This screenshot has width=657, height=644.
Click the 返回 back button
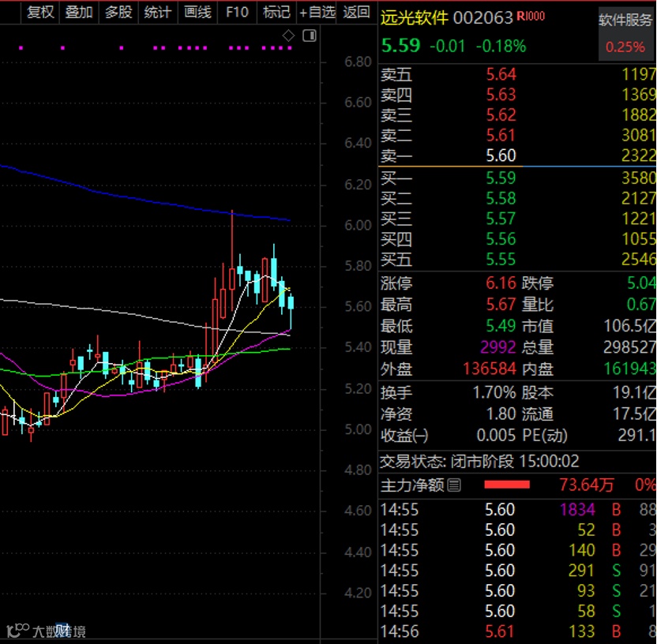pos(356,12)
